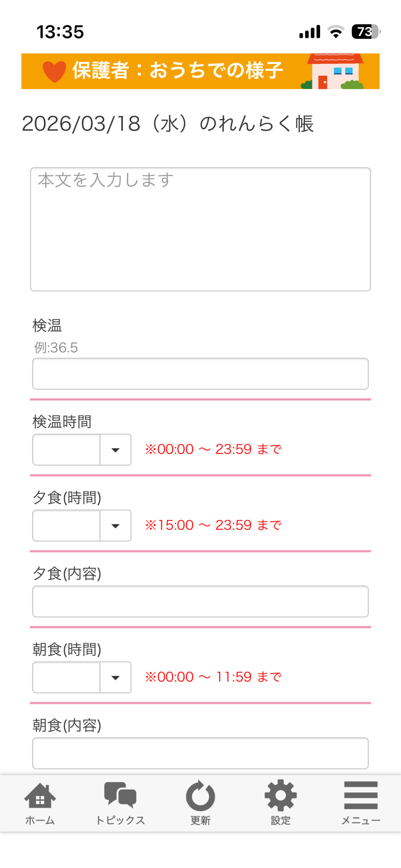Image resolution: width=401 pixels, height=868 pixels.
Task: Expand the 検温時間 dropdown arrow
Action: tap(115, 450)
